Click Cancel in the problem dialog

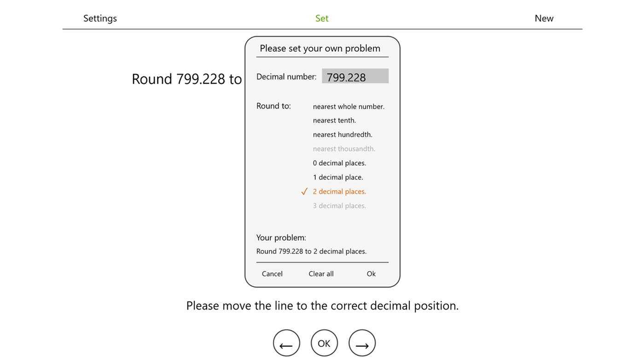coord(272,274)
